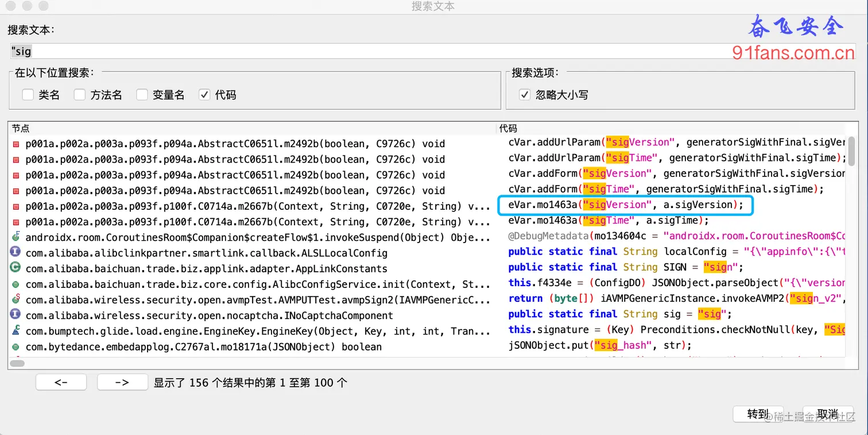Click the static method icon beside AVMPUTTest.avmpSign2

pos(15,299)
